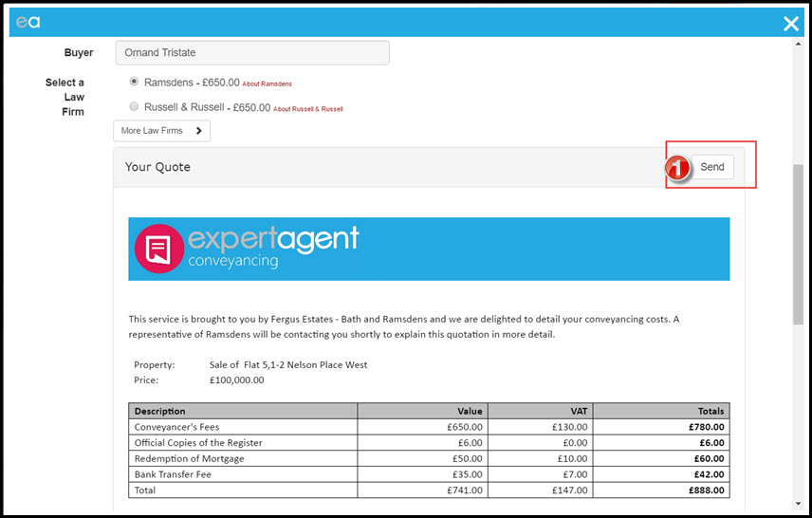
Task: Click the £741.00 value cell
Action: point(422,490)
